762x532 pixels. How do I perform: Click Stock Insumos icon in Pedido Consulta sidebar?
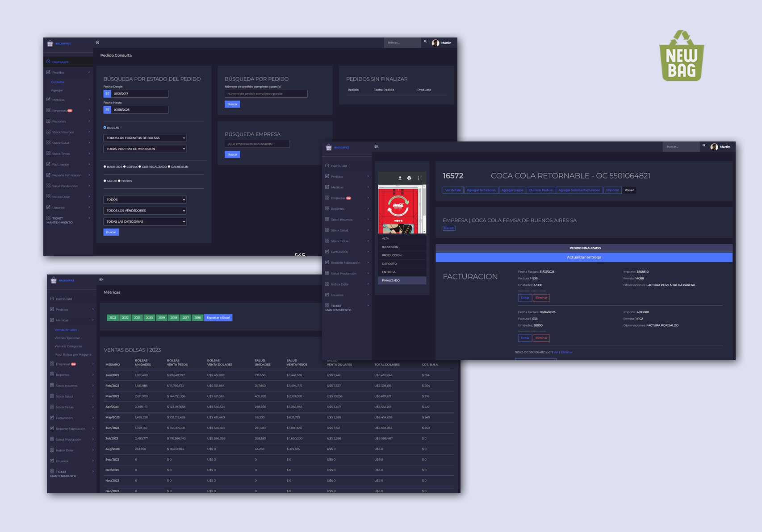48,132
